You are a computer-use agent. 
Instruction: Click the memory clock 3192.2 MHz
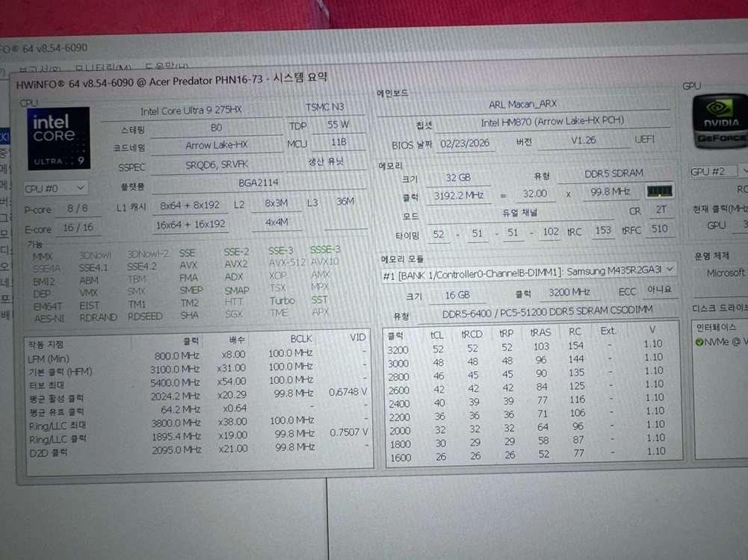click(458, 196)
